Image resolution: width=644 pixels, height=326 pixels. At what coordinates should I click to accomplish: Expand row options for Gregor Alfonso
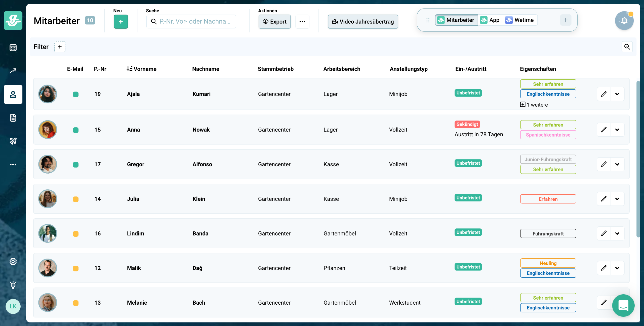coord(617,164)
